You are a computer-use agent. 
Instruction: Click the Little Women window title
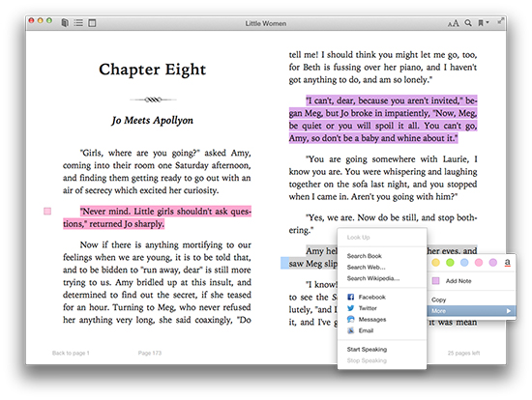click(x=266, y=23)
